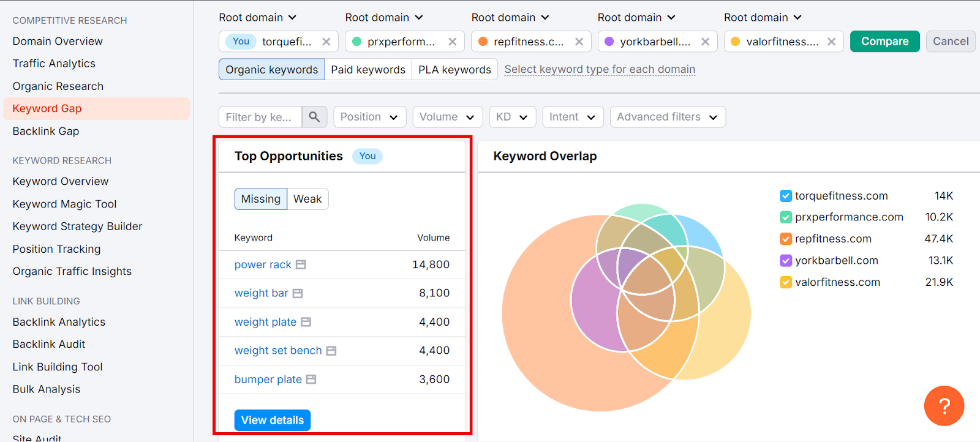Uncheck repfitness.com in overlap legend

pos(786,239)
